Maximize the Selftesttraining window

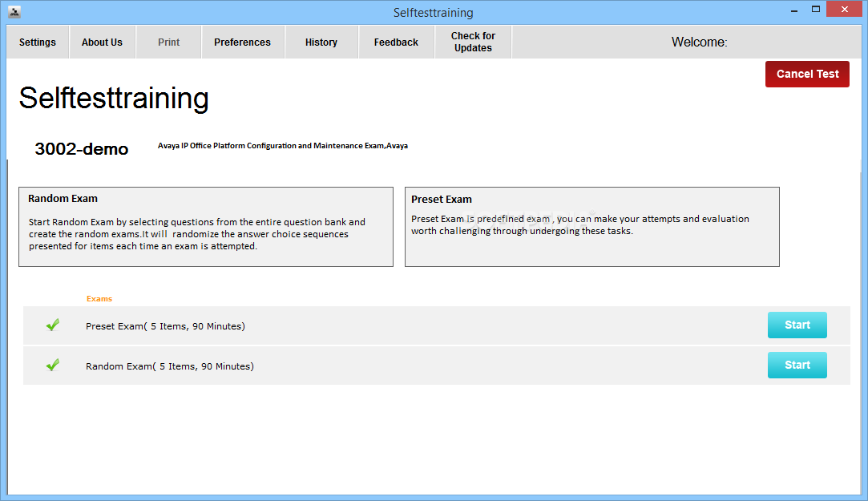[x=815, y=10]
